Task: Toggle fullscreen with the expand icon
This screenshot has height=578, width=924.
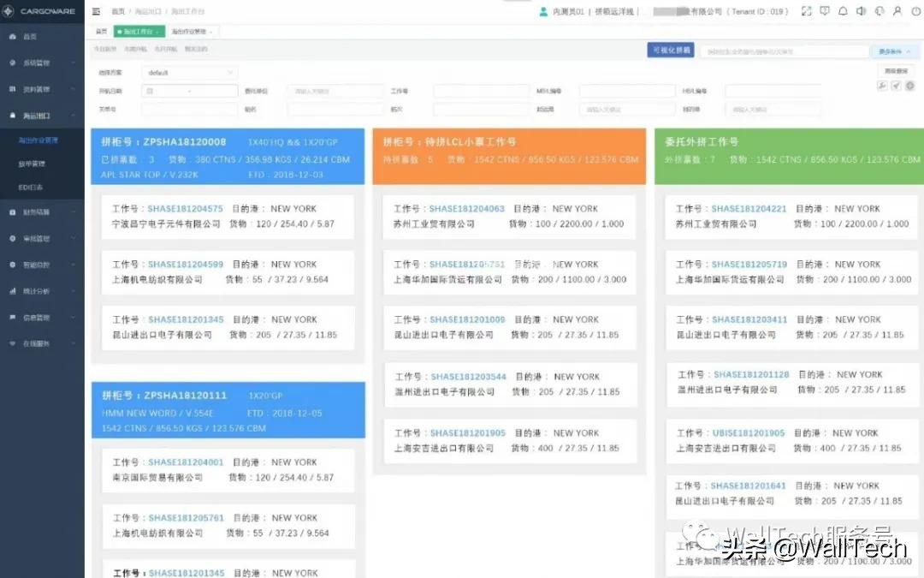Action: [x=807, y=10]
